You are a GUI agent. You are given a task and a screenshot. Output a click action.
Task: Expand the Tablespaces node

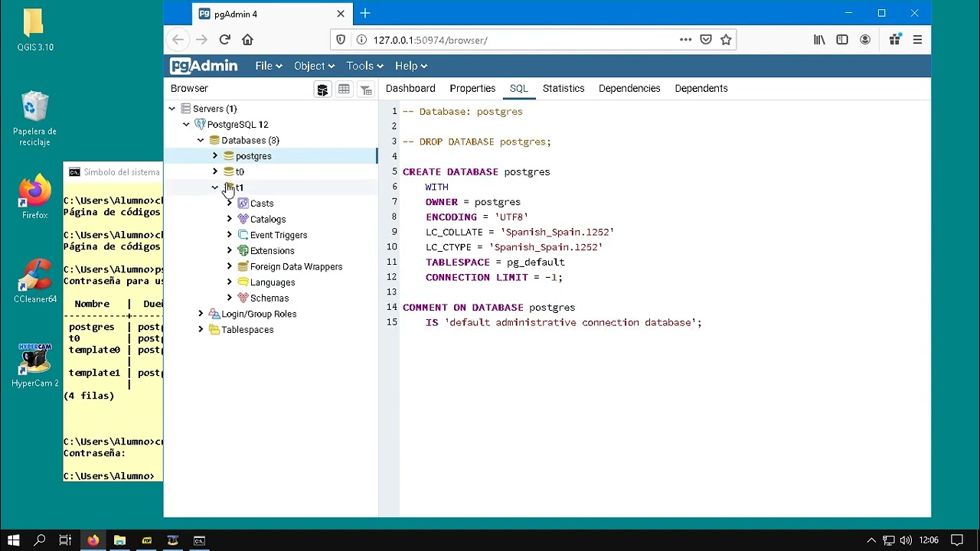point(201,330)
